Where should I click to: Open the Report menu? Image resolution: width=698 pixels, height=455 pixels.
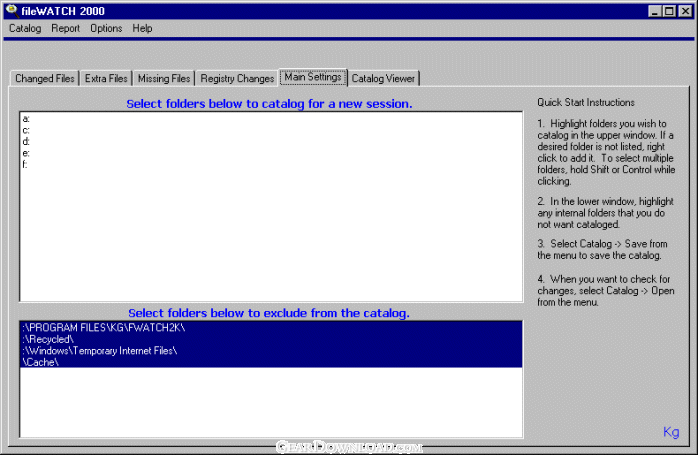click(x=65, y=28)
